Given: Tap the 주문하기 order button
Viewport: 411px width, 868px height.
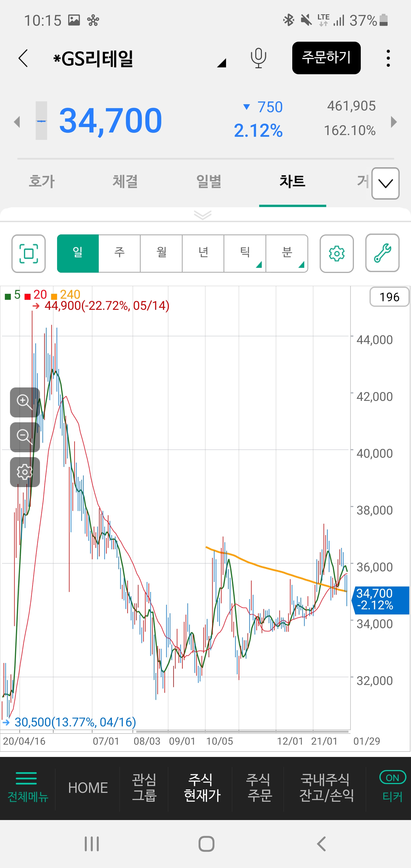Looking at the screenshot, I should pyautogui.click(x=327, y=58).
